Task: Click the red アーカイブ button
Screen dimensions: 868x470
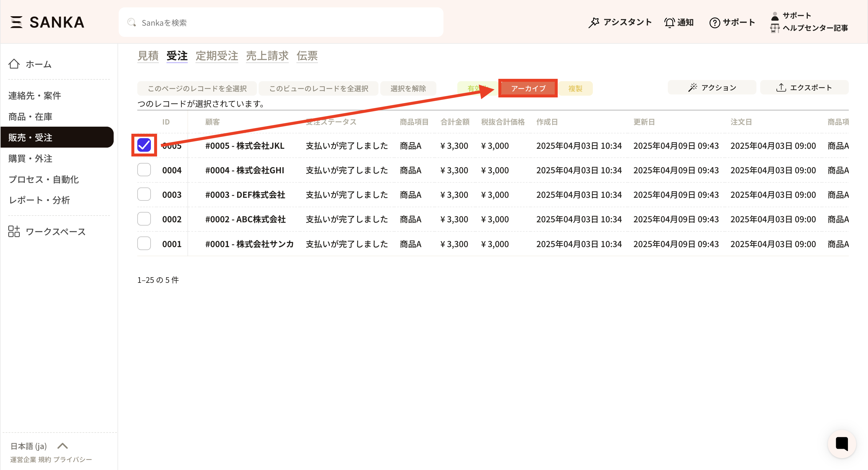Action: tap(528, 88)
